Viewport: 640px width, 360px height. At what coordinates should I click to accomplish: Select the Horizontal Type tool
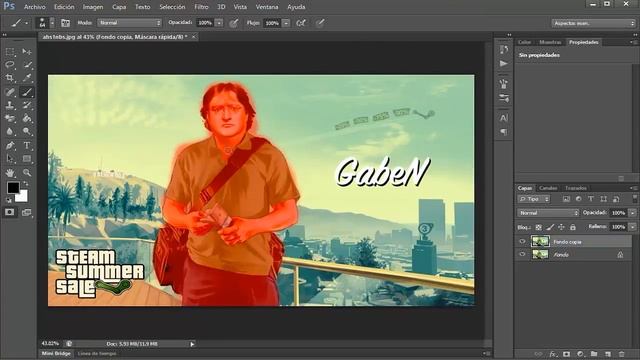pyautogui.click(x=27, y=146)
